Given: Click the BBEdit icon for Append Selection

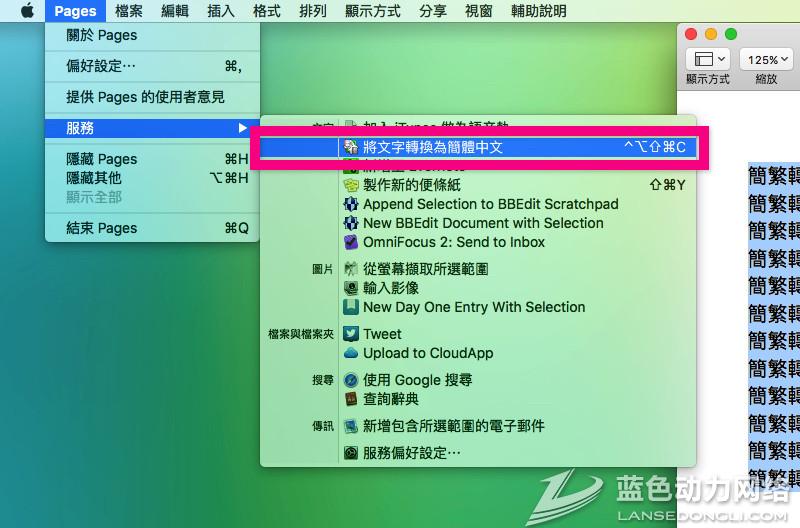Looking at the screenshot, I should tap(351, 204).
